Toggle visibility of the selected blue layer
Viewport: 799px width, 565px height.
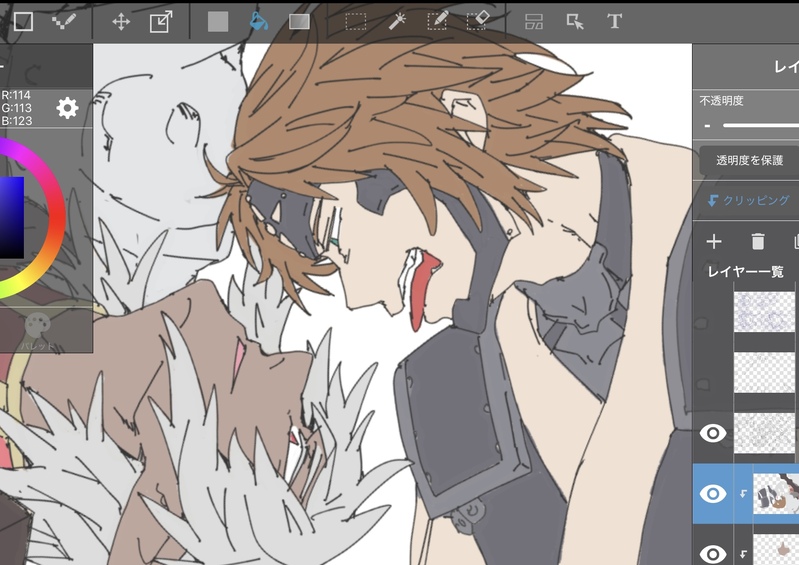[x=713, y=493]
